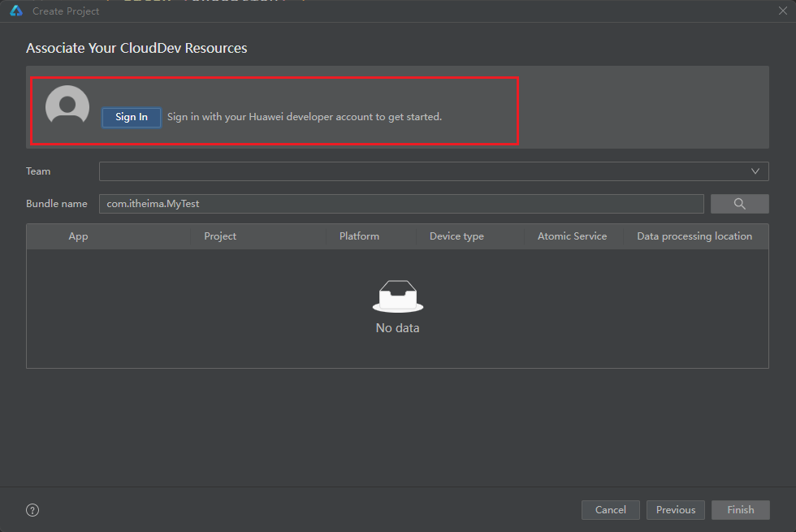Click the Atomic Service column header
The image size is (796, 532).
coord(572,236)
